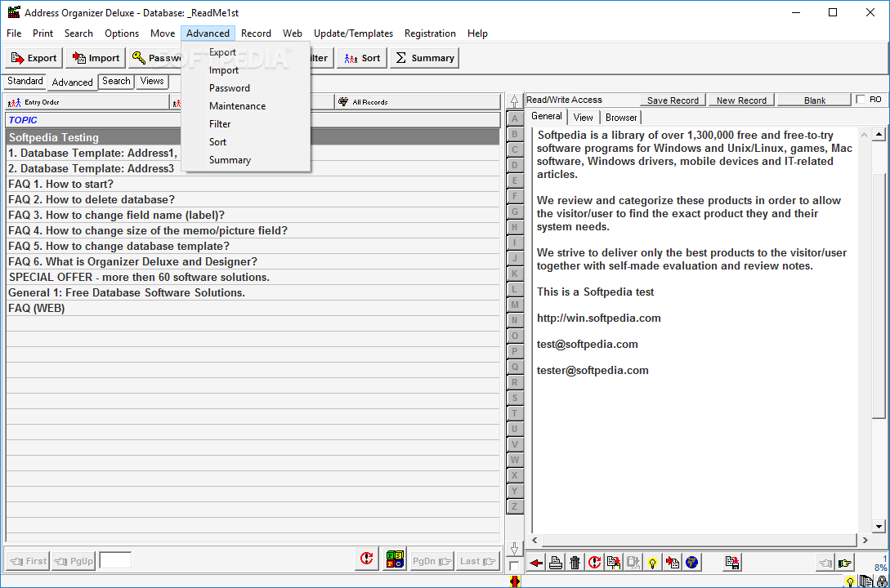Screen dimensions: 890x588
Task: Click the import-document icon with red arrow
Action: click(x=672, y=563)
